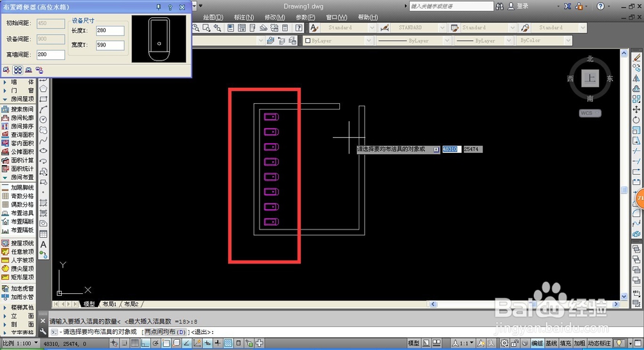Select the multiline text A tool

[43, 245]
